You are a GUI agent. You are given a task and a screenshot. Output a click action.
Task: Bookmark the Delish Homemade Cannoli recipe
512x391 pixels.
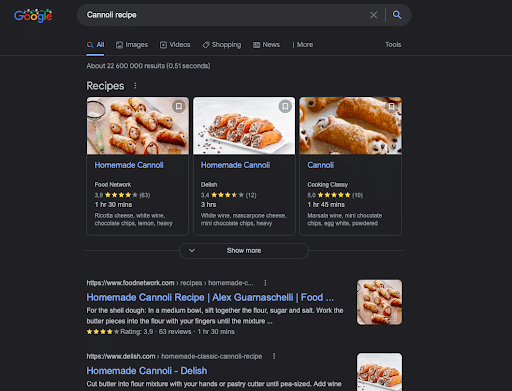pos(285,106)
